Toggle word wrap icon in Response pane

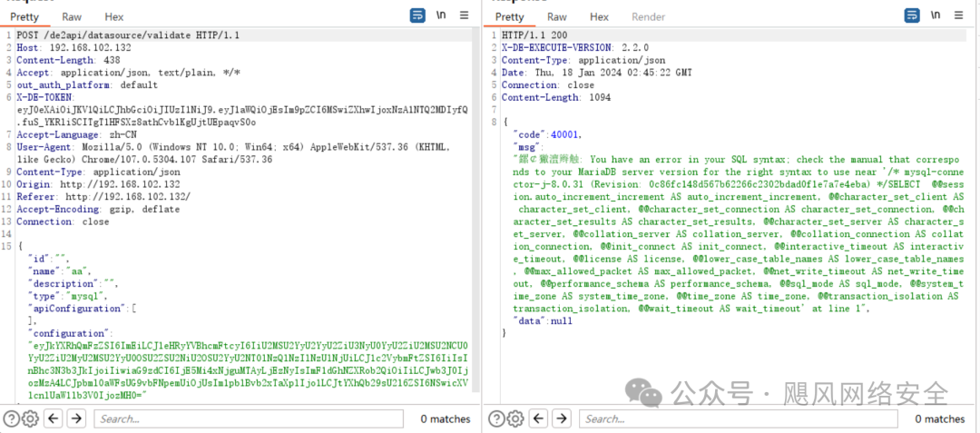tap(913, 15)
